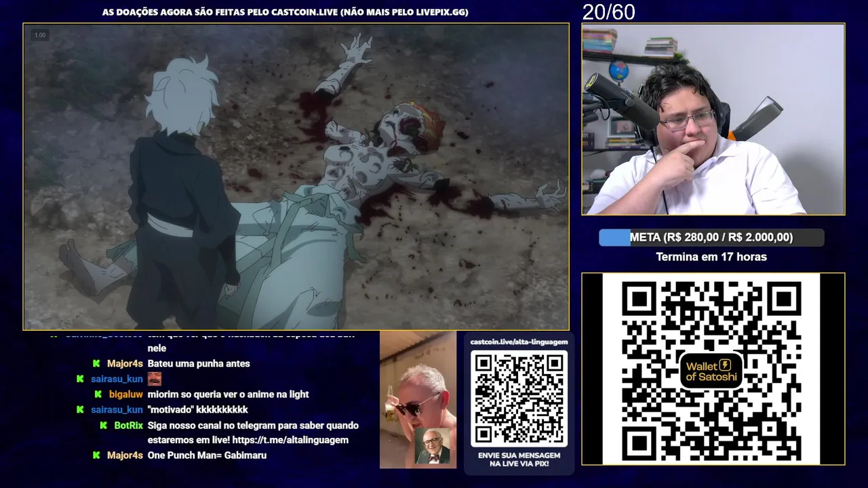Image resolution: width=868 pixels, height=488 pixels.
Task: Click the large Wallet of Satoshi QR code
Action: [x=711, y=369]
